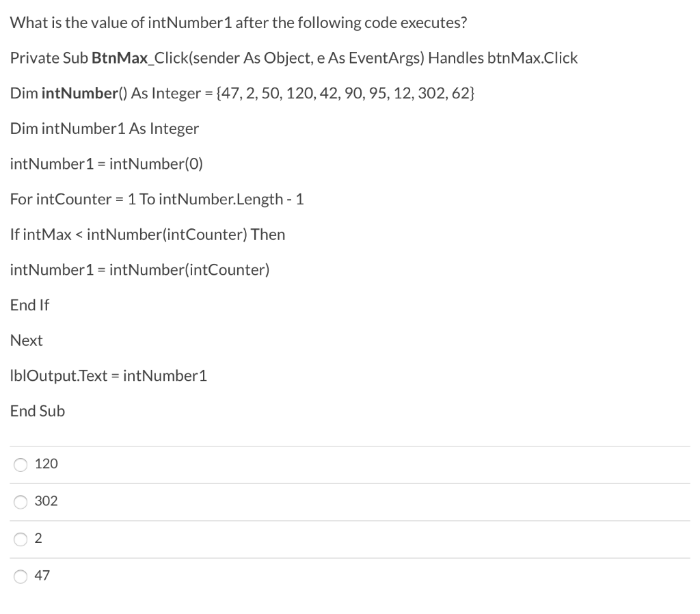The width and height of the screenshot is (700, 614).
Task: Select the radio button for answer 120
Action: (x=21, y=465)
